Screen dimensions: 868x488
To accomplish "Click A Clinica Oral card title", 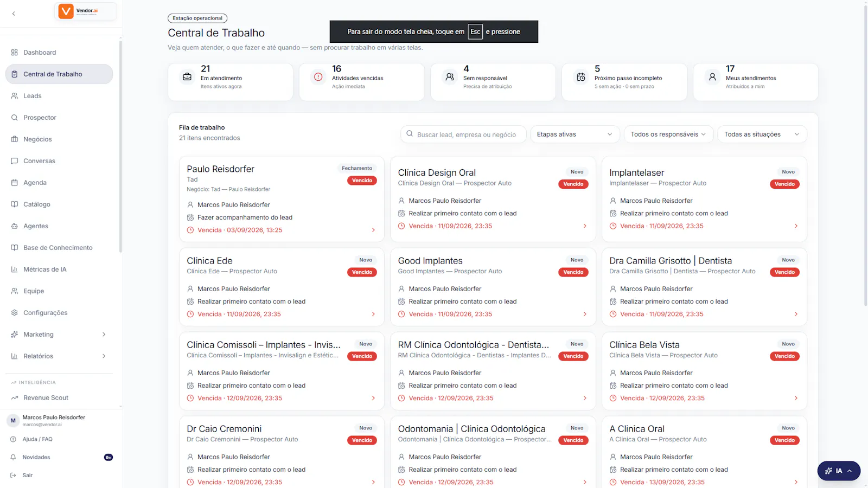I will point(637,429).
